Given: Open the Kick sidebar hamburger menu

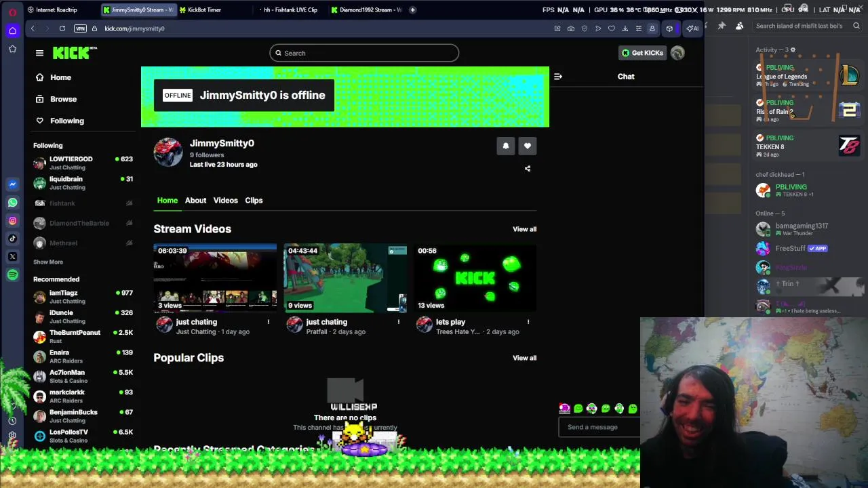Looking at the screenshot, I should [x=39, y=53].
